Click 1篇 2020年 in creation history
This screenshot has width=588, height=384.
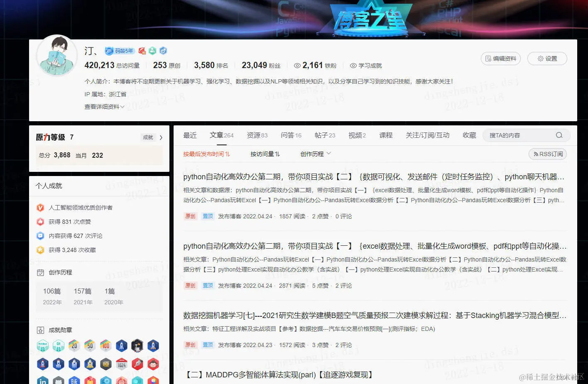click(x=114, y=296)
